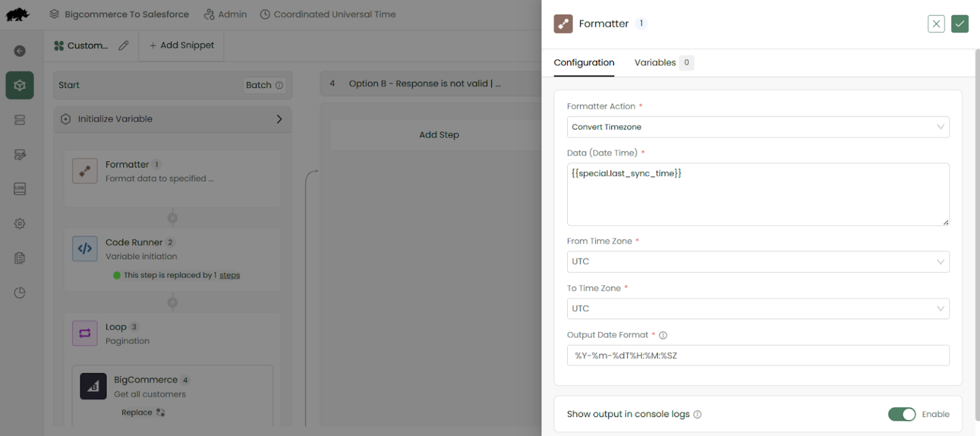This screenshot has height=436, width=980.
Task: Open the Formatter Action dropdown
Action: point(758,127)
